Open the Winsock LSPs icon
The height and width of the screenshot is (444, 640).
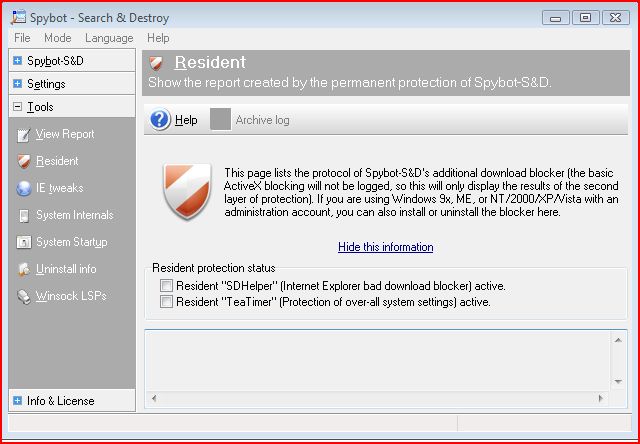pyautogui.click(x=24, y=296)
